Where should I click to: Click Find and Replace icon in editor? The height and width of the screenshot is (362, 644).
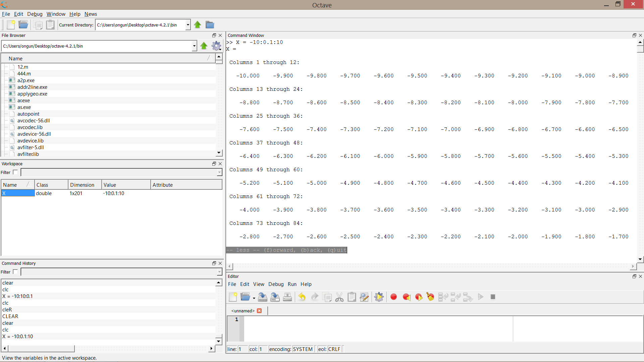click(x=364, y=297)
